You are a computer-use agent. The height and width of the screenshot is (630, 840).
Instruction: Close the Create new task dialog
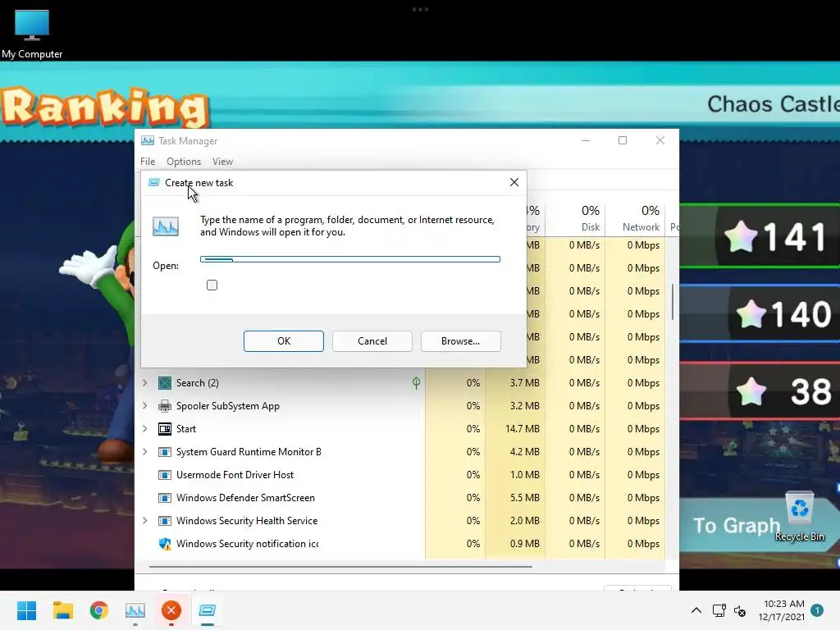[x=514, y=182]
